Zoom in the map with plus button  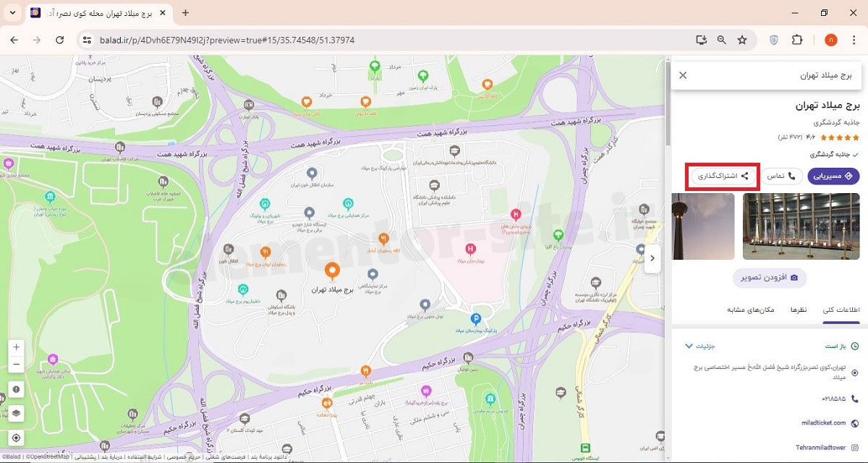(17, 347)
